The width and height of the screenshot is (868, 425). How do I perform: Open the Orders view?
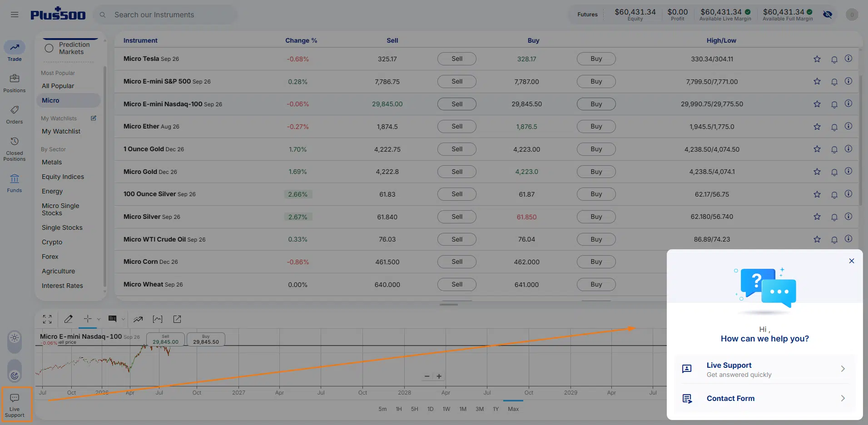click(15, 114)
